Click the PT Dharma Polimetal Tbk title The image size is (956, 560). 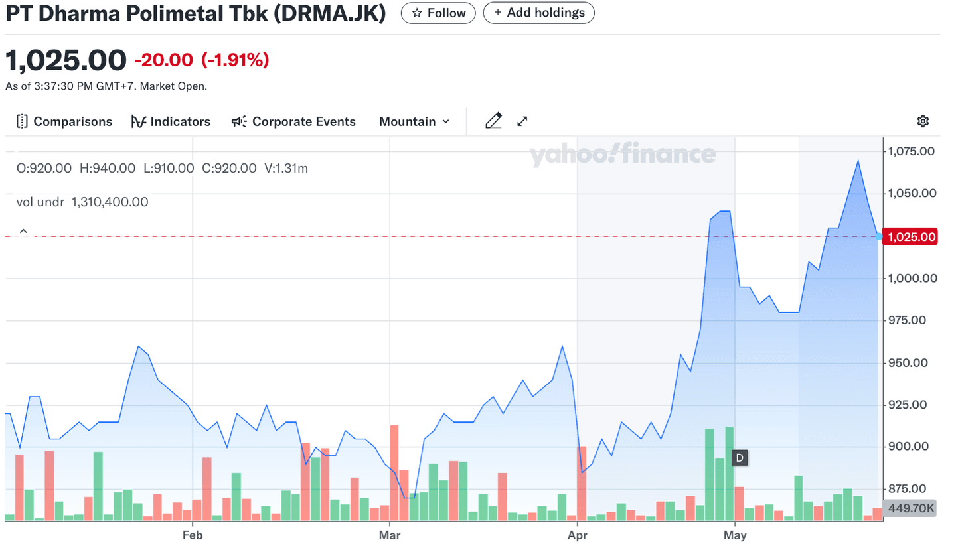pyautogui.click(x=196, y=13)
